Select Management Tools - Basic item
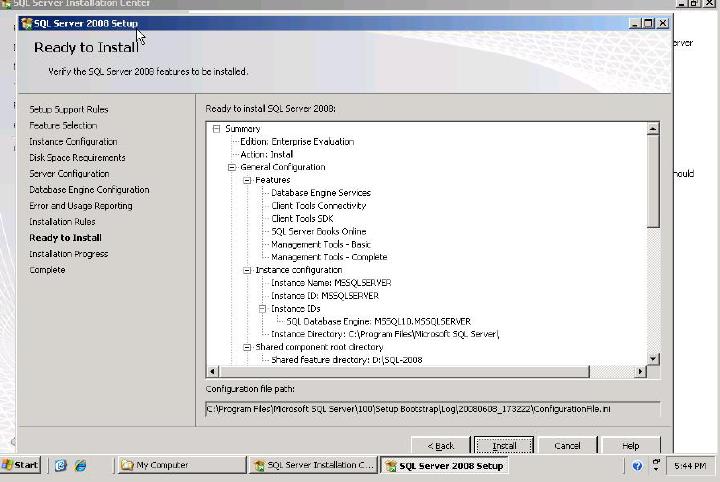The image size is (720, 482). (x=321, y=245)
